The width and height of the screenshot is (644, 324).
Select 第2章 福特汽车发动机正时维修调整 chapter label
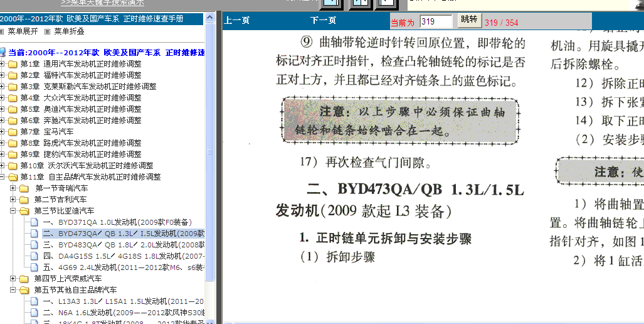tap(80, 75)
